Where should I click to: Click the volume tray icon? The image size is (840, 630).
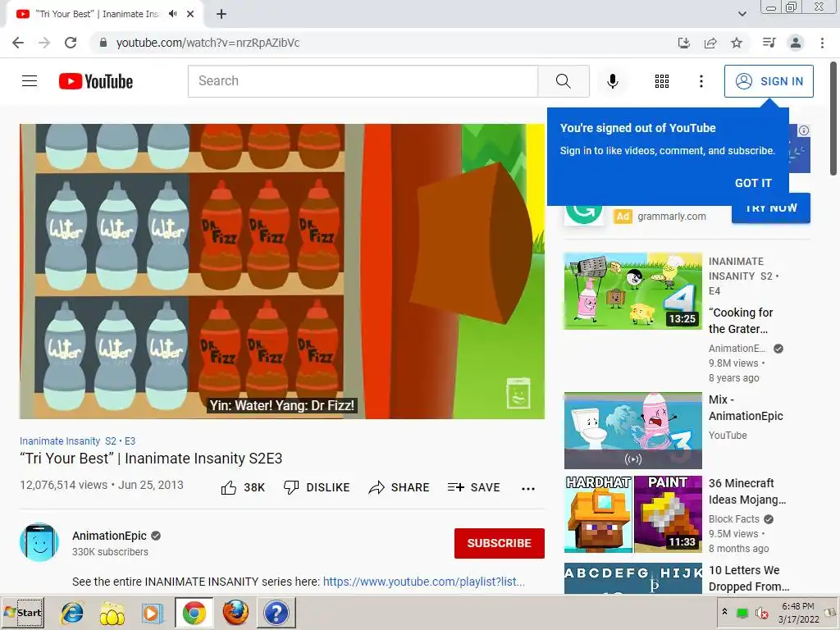761,613
